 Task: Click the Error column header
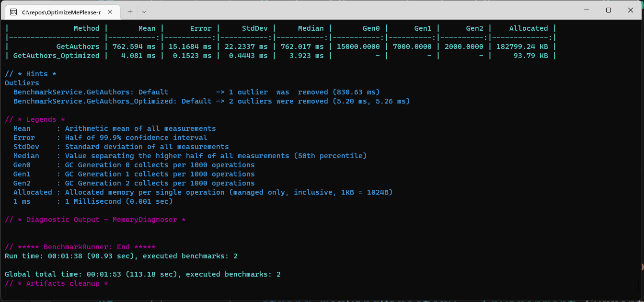coord(201,28)
